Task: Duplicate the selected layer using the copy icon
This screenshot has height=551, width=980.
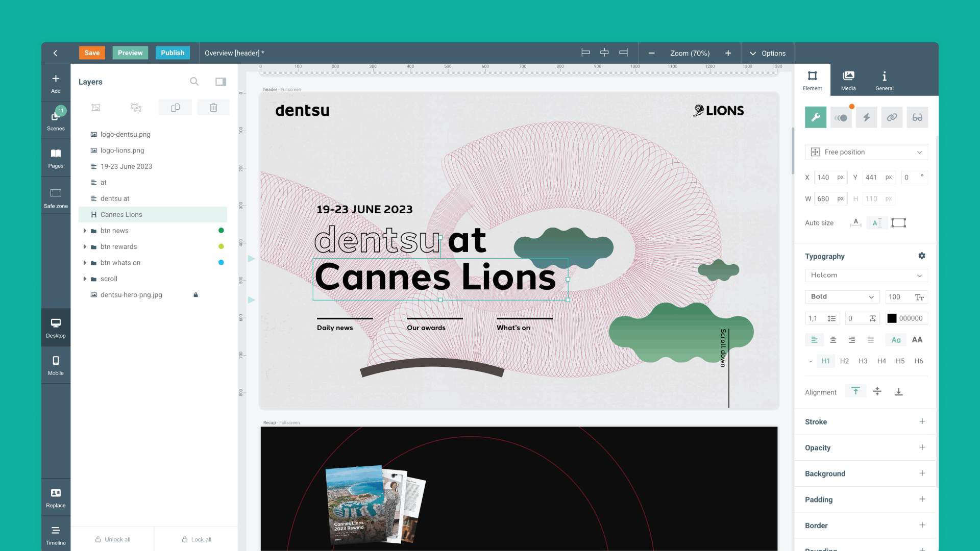Action: [x=175, y=107]
